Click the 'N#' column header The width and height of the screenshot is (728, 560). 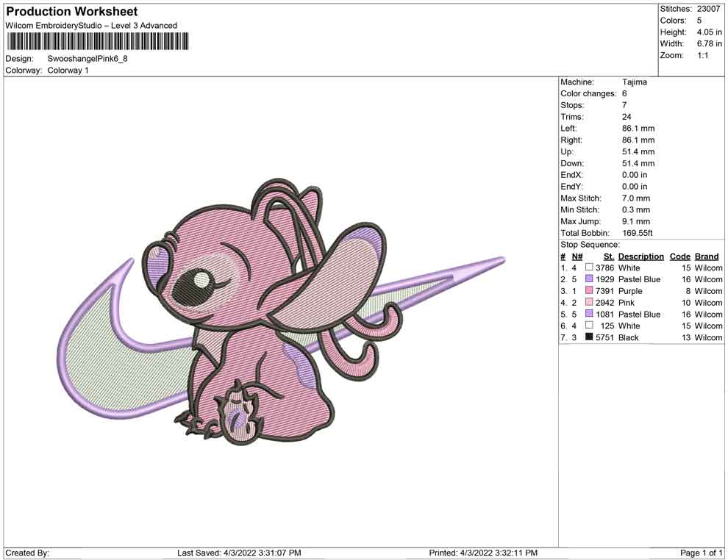tap(577, 256)
